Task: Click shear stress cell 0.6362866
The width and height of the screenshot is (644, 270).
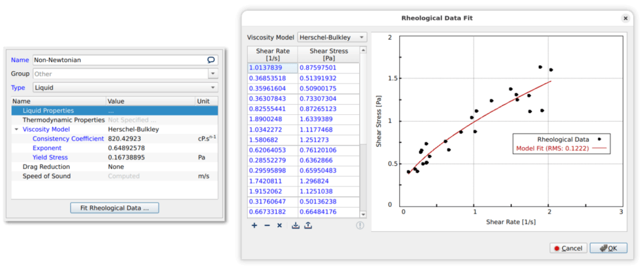Action: [328, 161]
